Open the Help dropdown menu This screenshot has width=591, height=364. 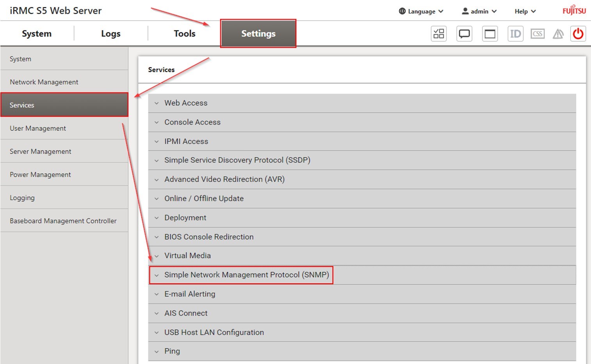[x=525, y=11]
